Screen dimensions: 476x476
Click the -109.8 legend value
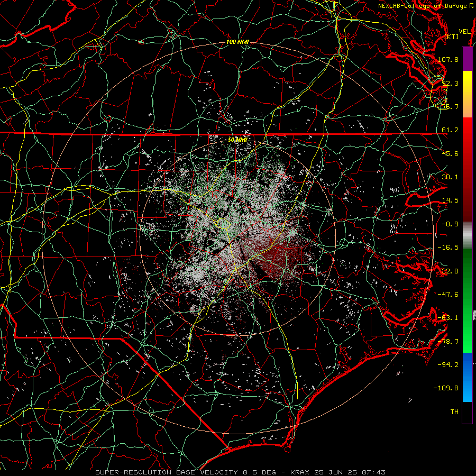pyautogui.click(x=446, y=388)
